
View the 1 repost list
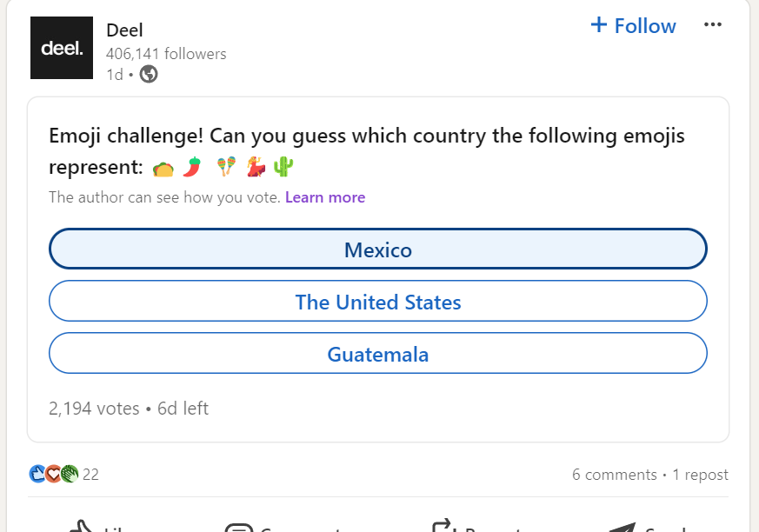[x=700, y=475]
